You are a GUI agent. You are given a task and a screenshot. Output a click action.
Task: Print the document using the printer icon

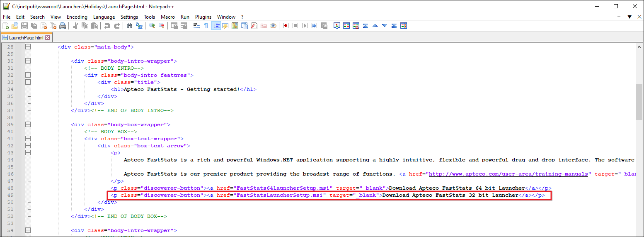pyautogui.click(x=63, y=26)
